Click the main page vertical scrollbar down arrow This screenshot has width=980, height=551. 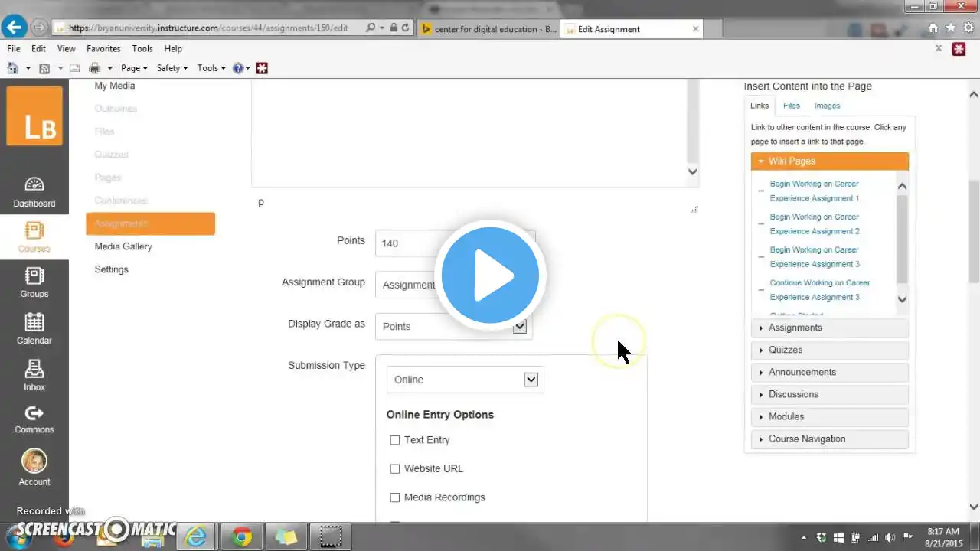[x=974, y=507]
